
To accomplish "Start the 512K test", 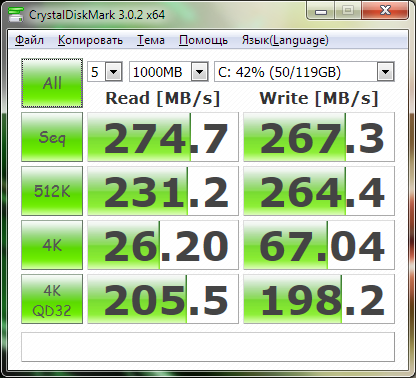I will click(52, 191).
